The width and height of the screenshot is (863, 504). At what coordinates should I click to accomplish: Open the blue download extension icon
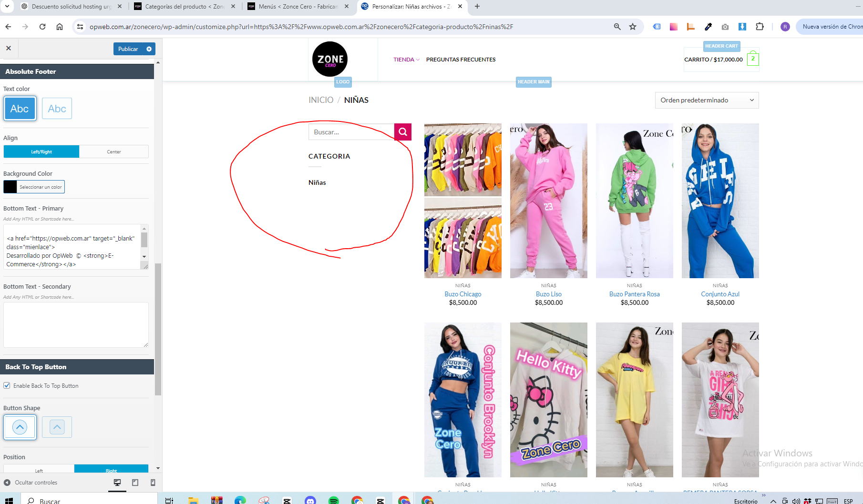742,27
